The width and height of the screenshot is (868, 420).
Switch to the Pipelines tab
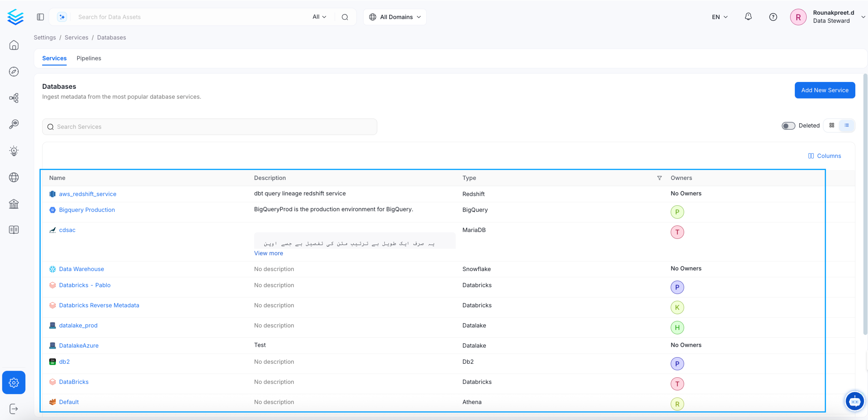tap(88, 58)
